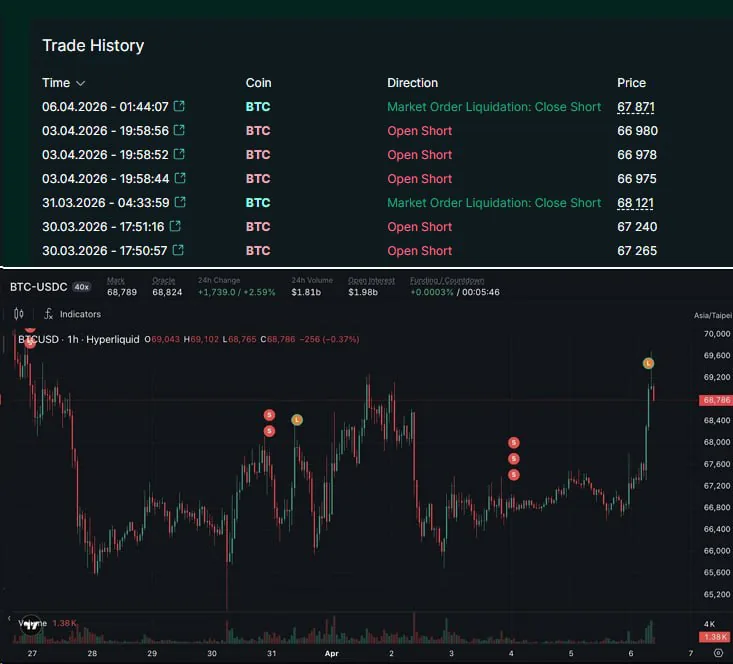Screen dimensions: 733x664
Task: Open explorer link for 31.03.2026 04:33:59 trade
Action: coord(179,203)
